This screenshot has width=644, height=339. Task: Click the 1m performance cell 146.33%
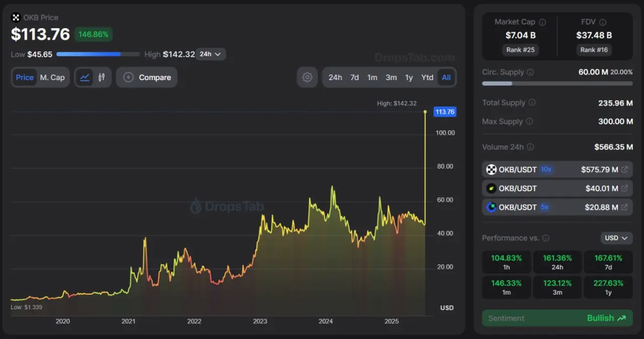tap(507, 287)
